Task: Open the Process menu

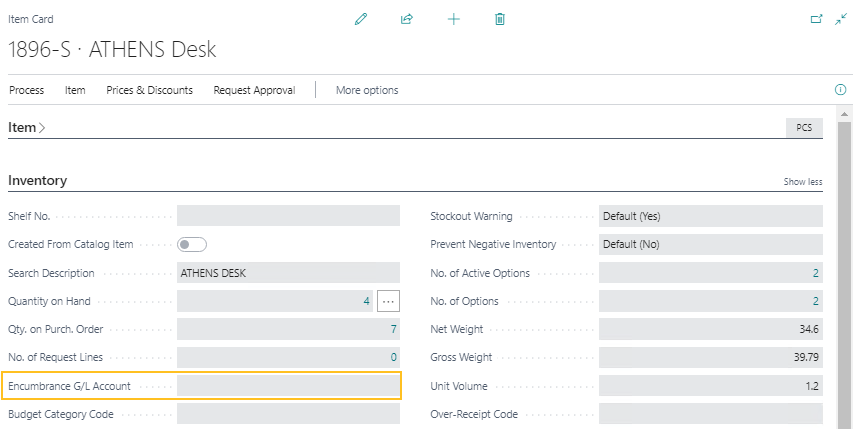Action: pos(27,90)
